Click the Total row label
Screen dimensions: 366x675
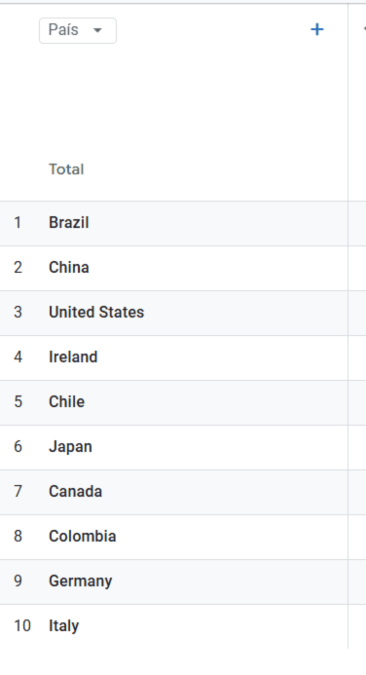point(66,169)
